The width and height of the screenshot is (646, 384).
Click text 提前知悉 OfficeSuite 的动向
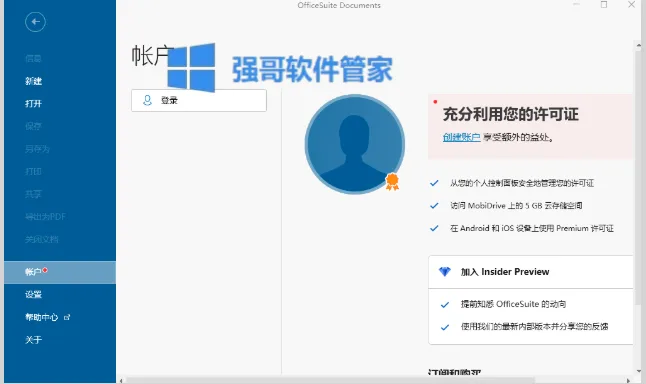click(x=513, y=304)
